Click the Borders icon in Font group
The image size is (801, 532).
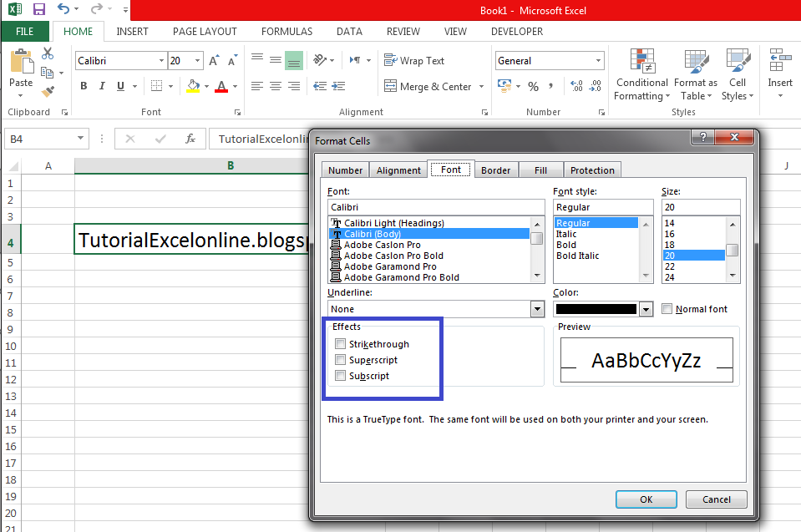coord(157,86)
